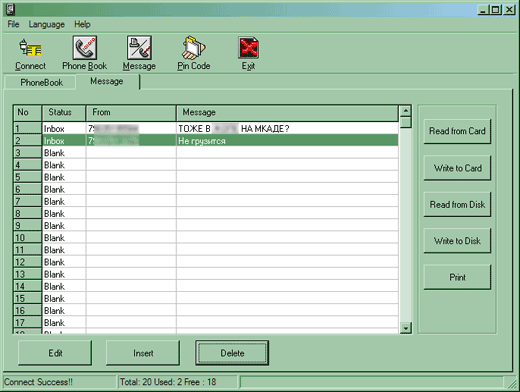
Task: Click the application icon in the title bar
Action: 10,9
